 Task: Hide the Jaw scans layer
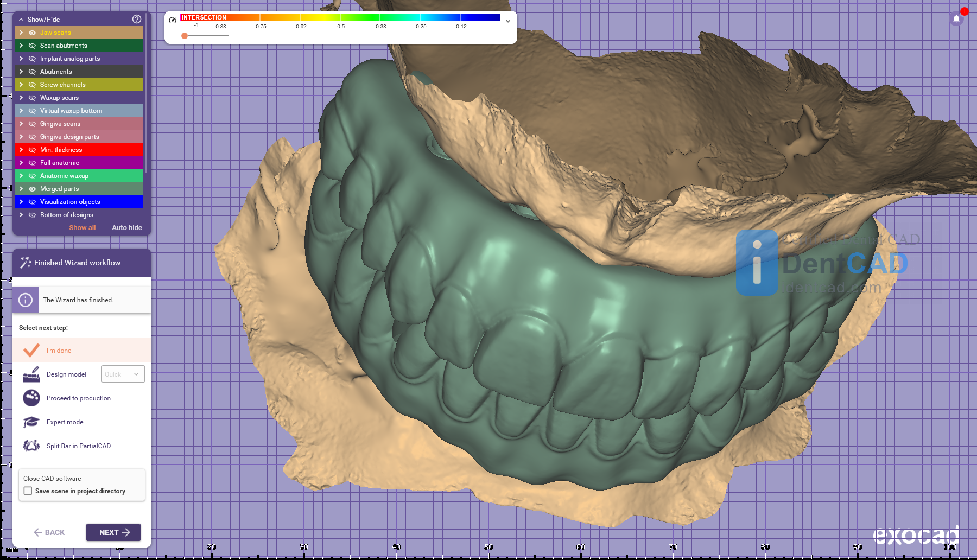tap(32, 33)
